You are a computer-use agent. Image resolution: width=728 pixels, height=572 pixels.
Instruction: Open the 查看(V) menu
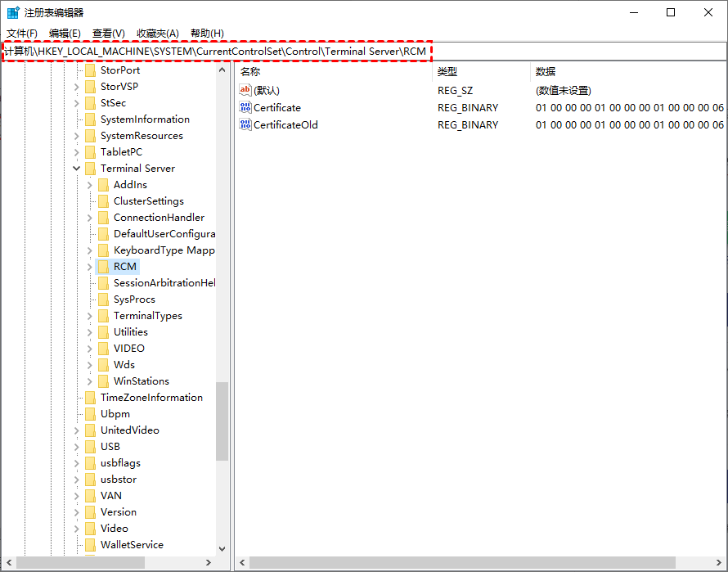tap(109, 34)
